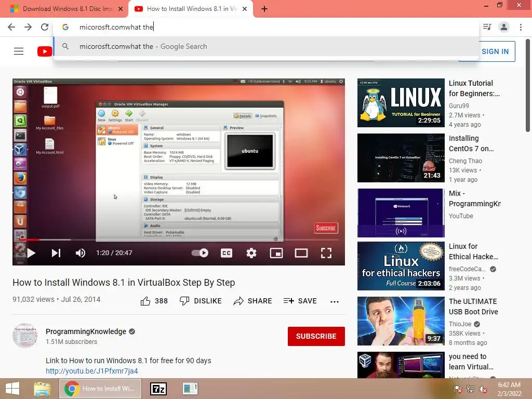Click Subscribe overlay watermark in video
The width and height of the screenshot is (532, 399).
[x=326, y=228]
